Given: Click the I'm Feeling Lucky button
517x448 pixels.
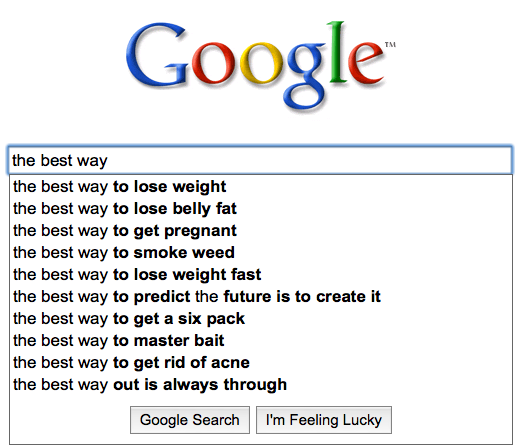Looking at the screenshot, I should click(x=324, y=420).
